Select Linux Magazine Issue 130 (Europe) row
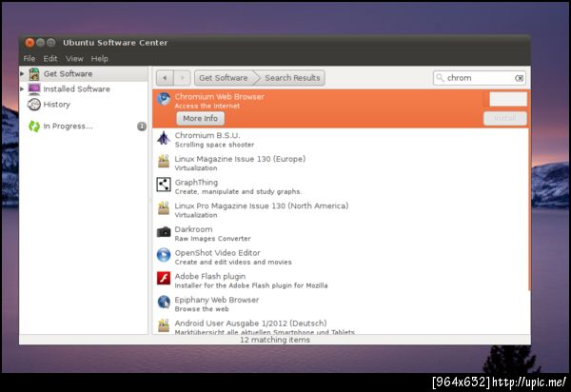The width and height of the screenshot is (571, 392). pos(340,164)
